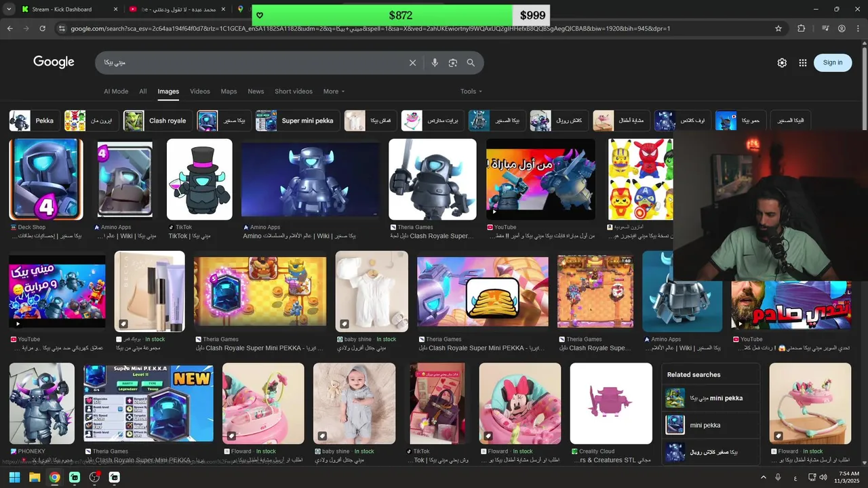Click Chrome icon in taskbar
Image resolution: width=868 pixels, height=488 pixels.
tap(54, 477)
